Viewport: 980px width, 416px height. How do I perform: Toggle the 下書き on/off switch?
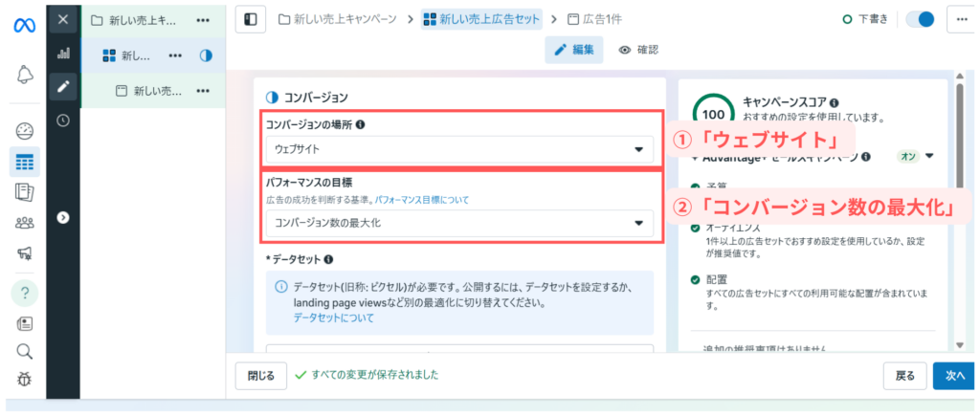(x=920, y=19)
